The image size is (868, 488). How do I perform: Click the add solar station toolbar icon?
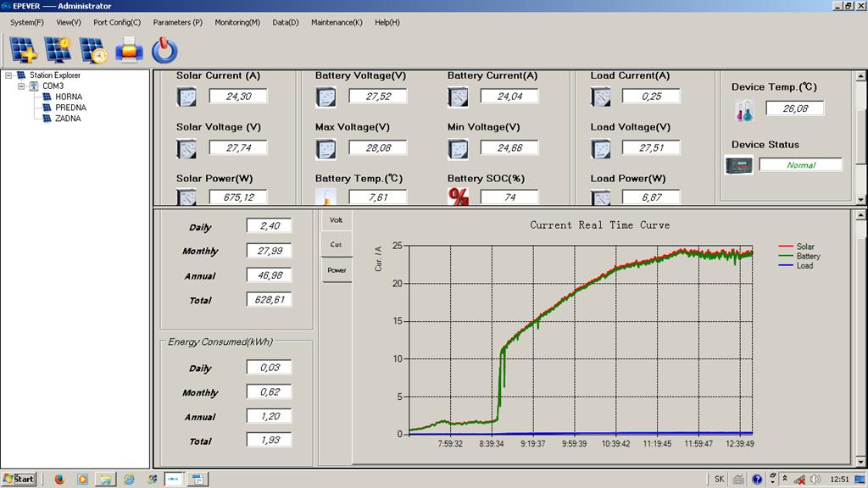23,50
